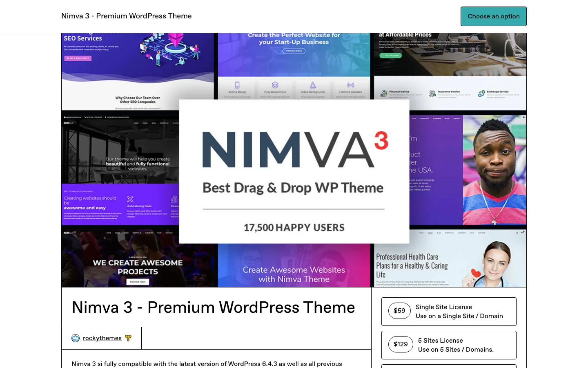Open the rockythemes seller profile link
Viewport: 588px width, 368px height.
102,338
